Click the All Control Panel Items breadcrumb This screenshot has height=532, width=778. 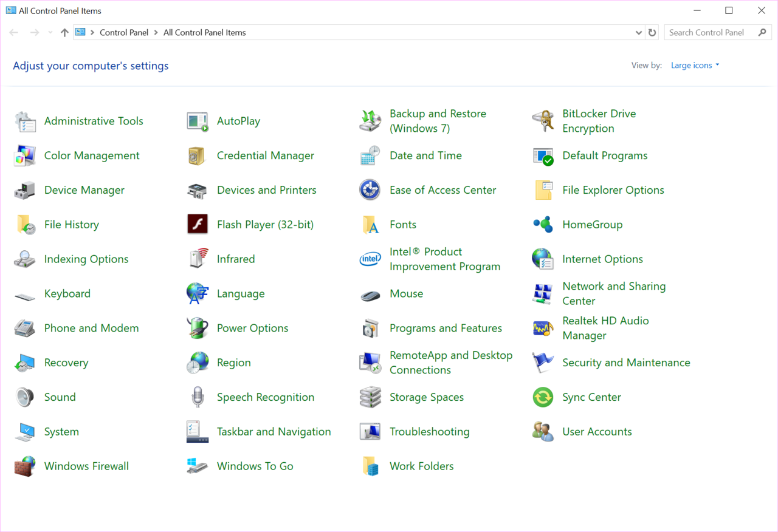coord(205,33)
